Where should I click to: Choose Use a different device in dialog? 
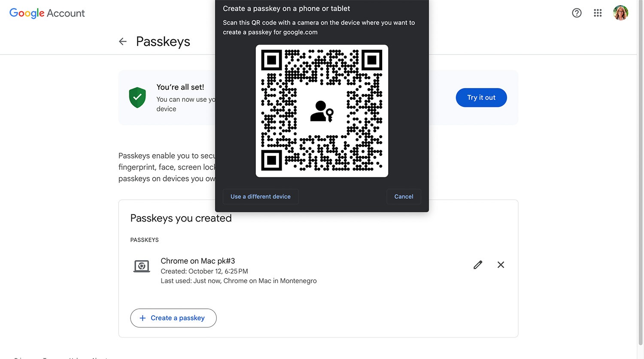point(261,197)
